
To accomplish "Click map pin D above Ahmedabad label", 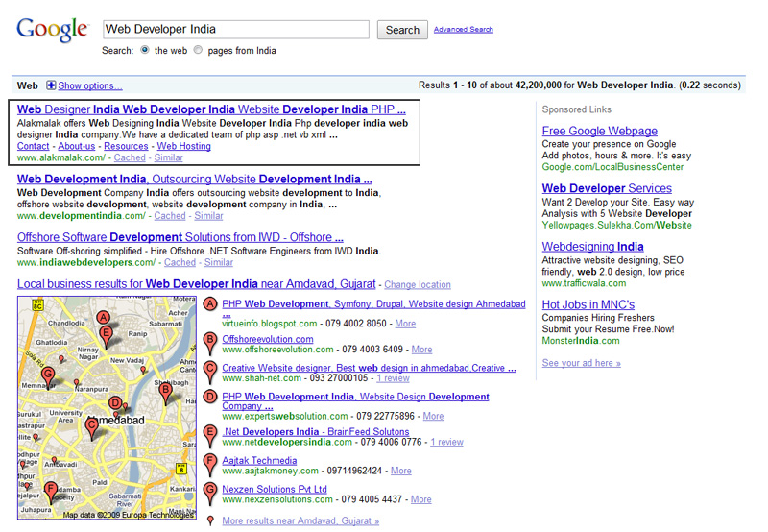I will point(115,404).
